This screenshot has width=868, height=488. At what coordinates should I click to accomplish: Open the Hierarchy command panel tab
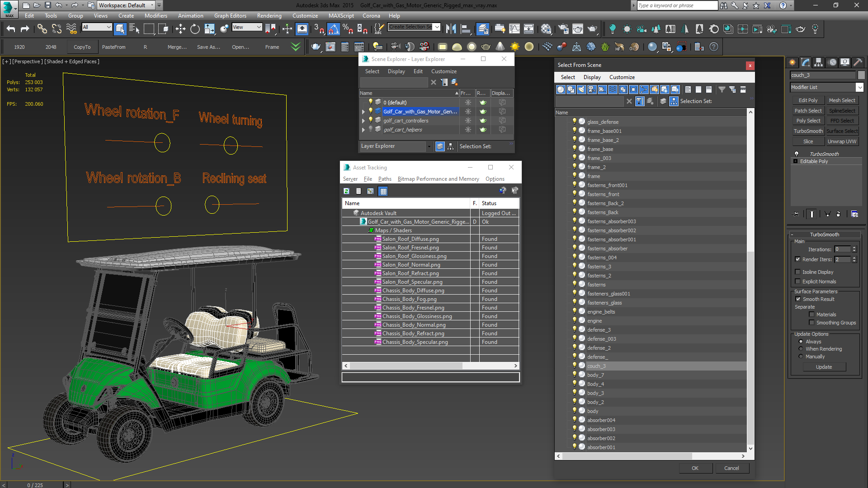point(818,62)
